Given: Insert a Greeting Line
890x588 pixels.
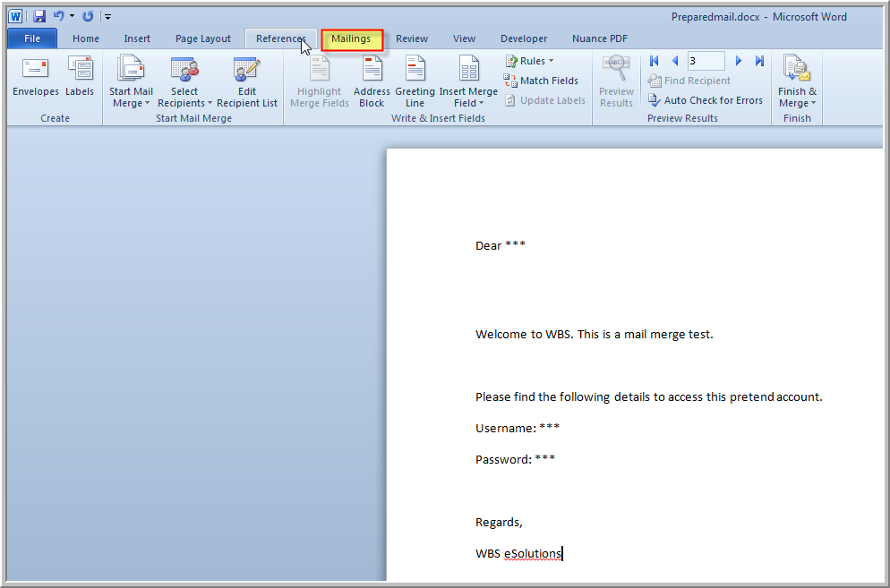Looking at the screenshot, I should 415,81.
